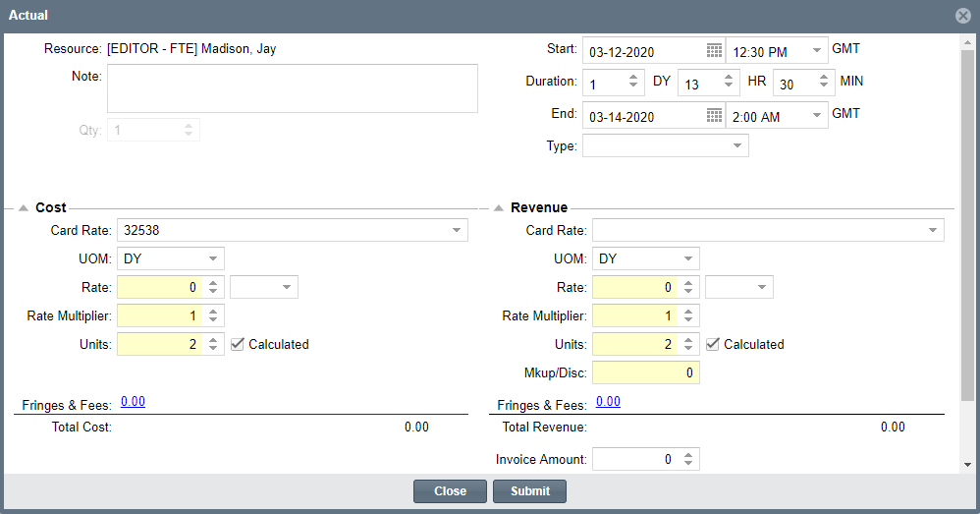Decrease the Duration hours stepper

point(728,86)
